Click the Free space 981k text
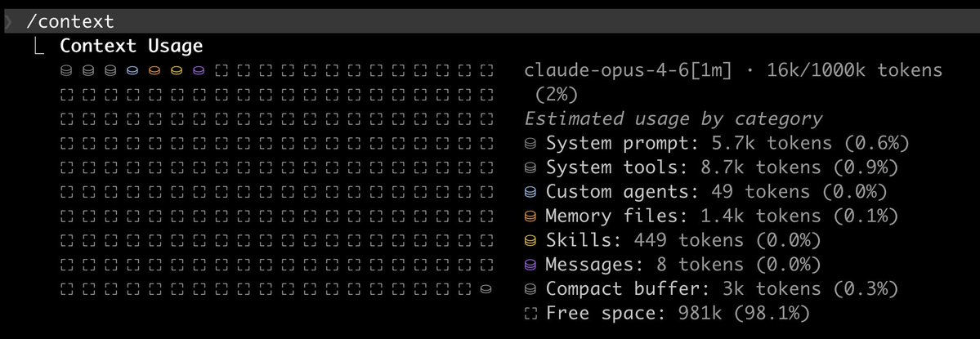Image resolution: width=980 pixels, height=339 pixels. [x=678, y=313]
